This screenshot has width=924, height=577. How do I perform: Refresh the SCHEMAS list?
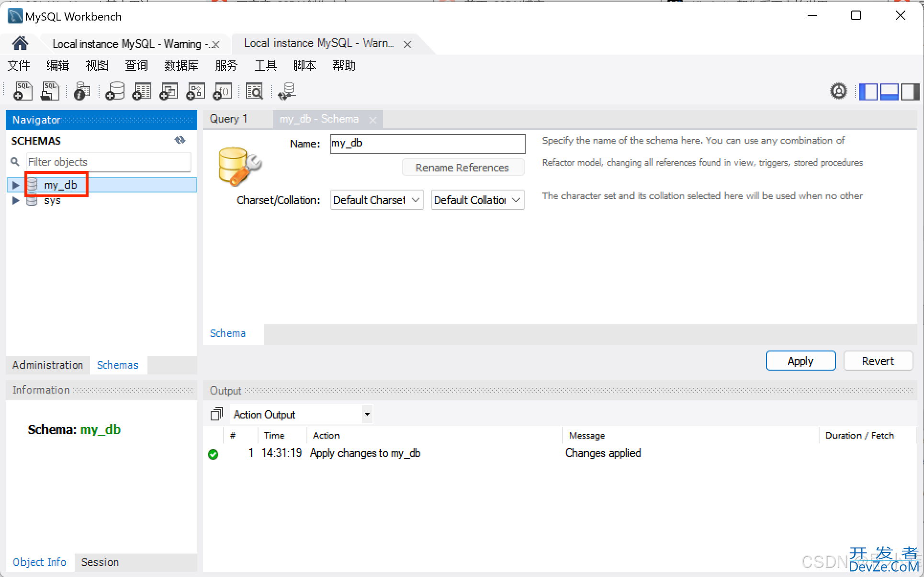click(180, 140)
